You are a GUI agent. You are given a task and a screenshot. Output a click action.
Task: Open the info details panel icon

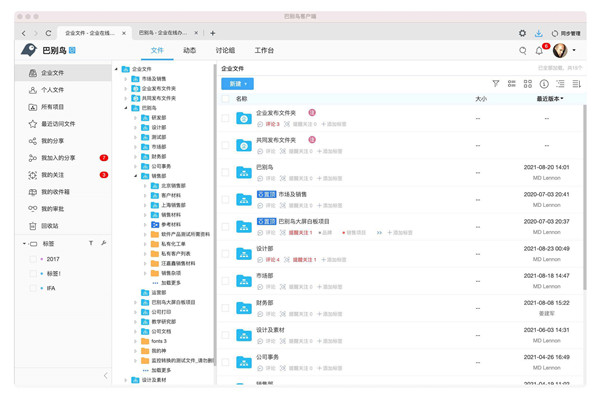544,84
